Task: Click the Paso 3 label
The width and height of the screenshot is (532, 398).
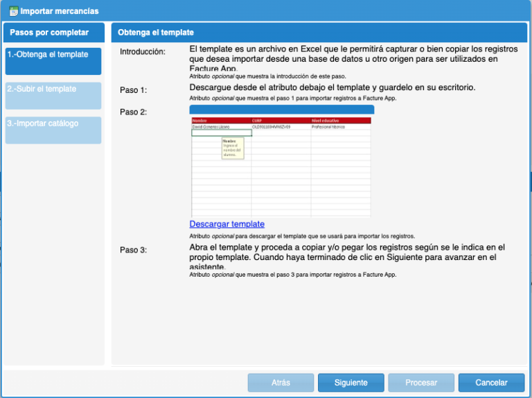Action: pos(133,250)
